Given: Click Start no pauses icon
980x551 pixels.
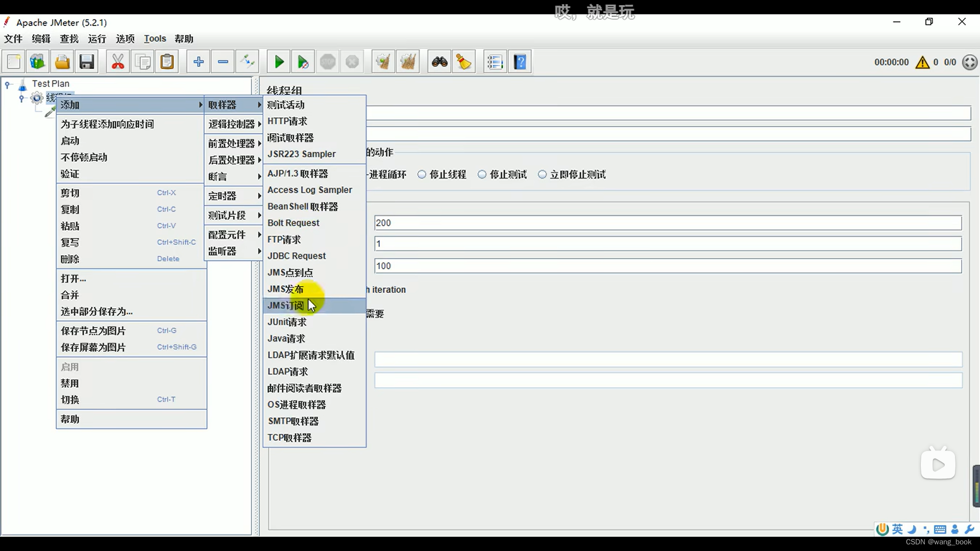Looking at the screenshot, I should click(x=303, y=62).
